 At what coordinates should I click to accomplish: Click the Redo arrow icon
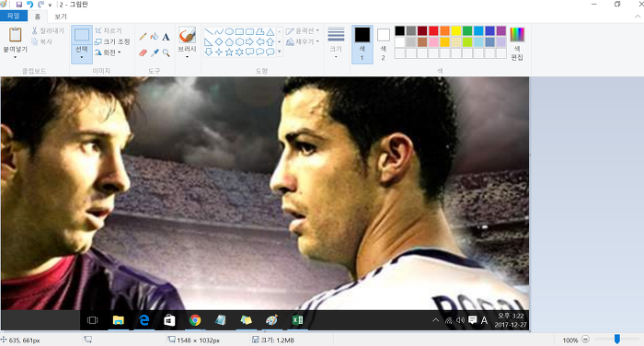[x=40, y=5]
